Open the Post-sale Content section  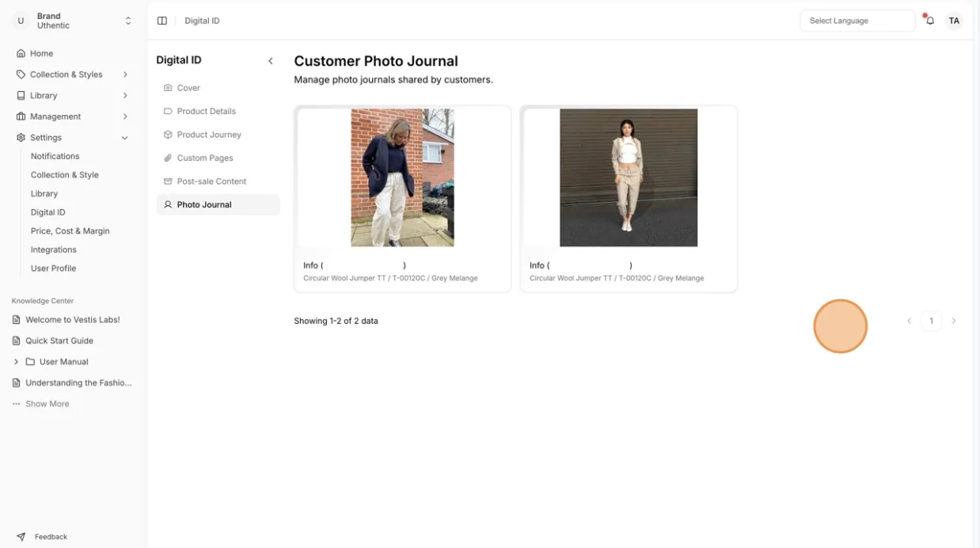pos(218,181)
